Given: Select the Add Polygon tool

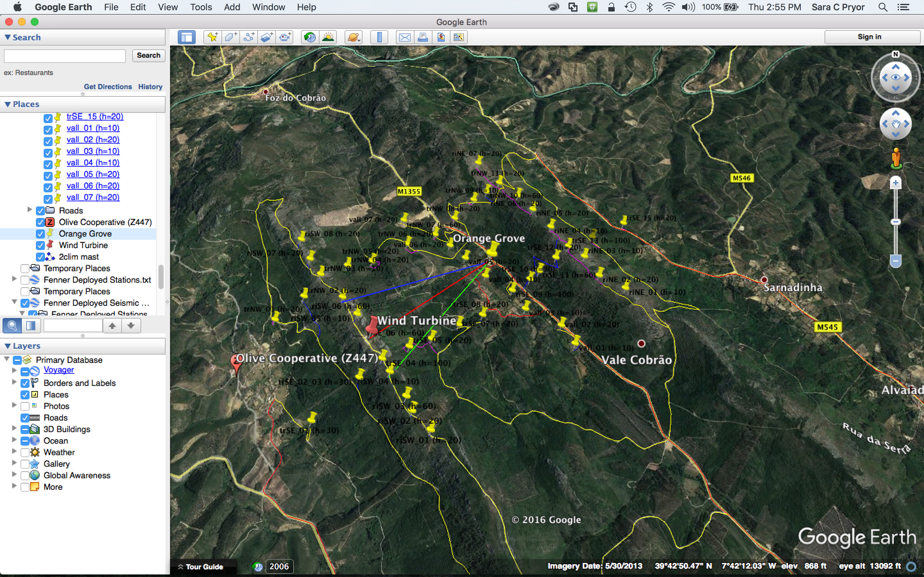Looking at the screenshot, I should (230, 37).
